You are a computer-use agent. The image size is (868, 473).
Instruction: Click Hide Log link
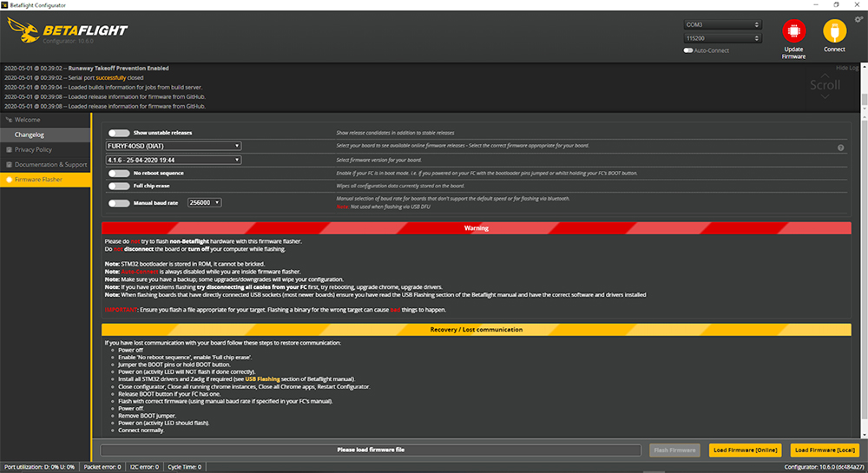(846, 68)
